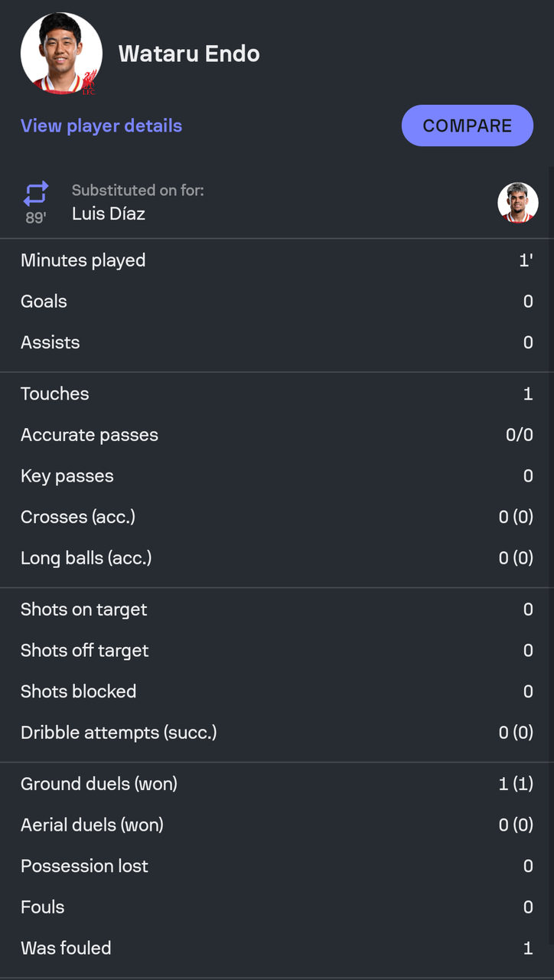The image size is (554, 980).
Task: Click Luis Díaz's avatar thumbnail
Action: click(517, 202)
